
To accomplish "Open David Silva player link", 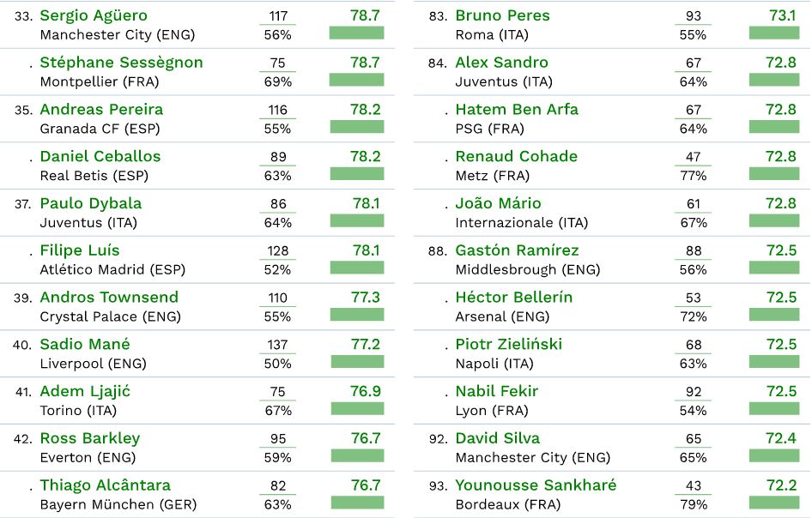I will (x=498, y=438).
